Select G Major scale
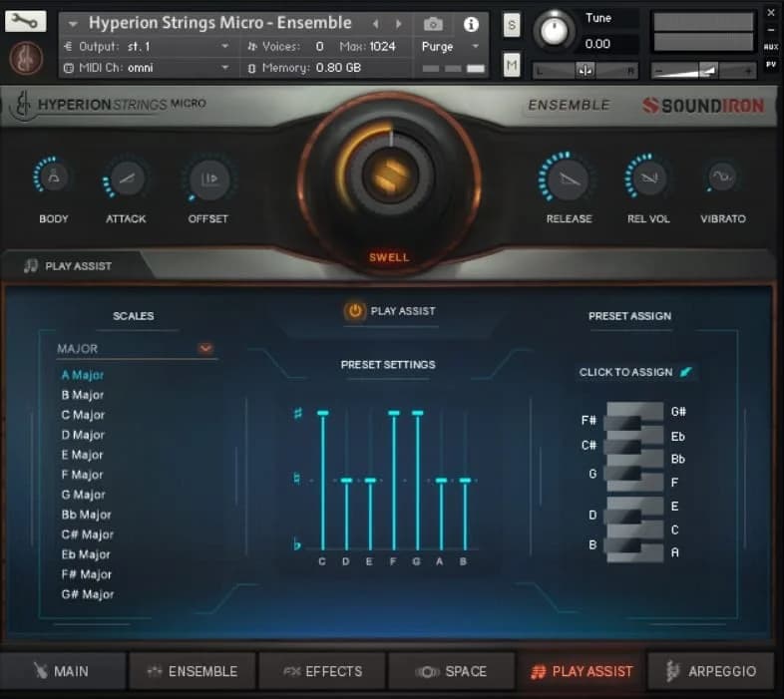This screenshot has height=699, width=784. [x=83, y=495]
